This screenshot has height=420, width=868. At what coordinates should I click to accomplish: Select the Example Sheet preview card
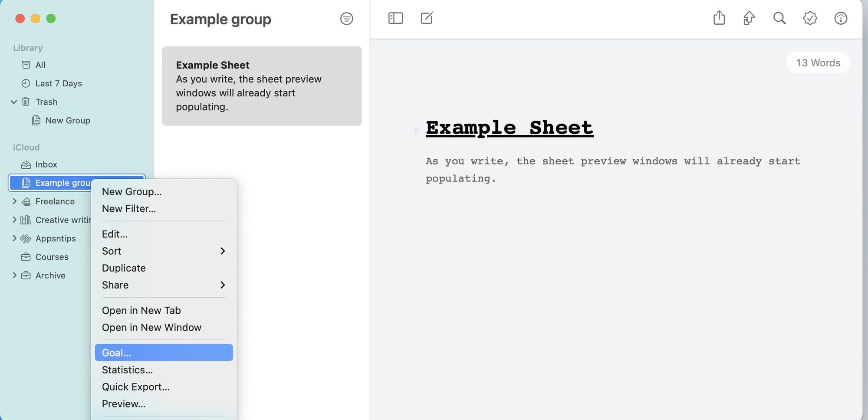point(261,86)
